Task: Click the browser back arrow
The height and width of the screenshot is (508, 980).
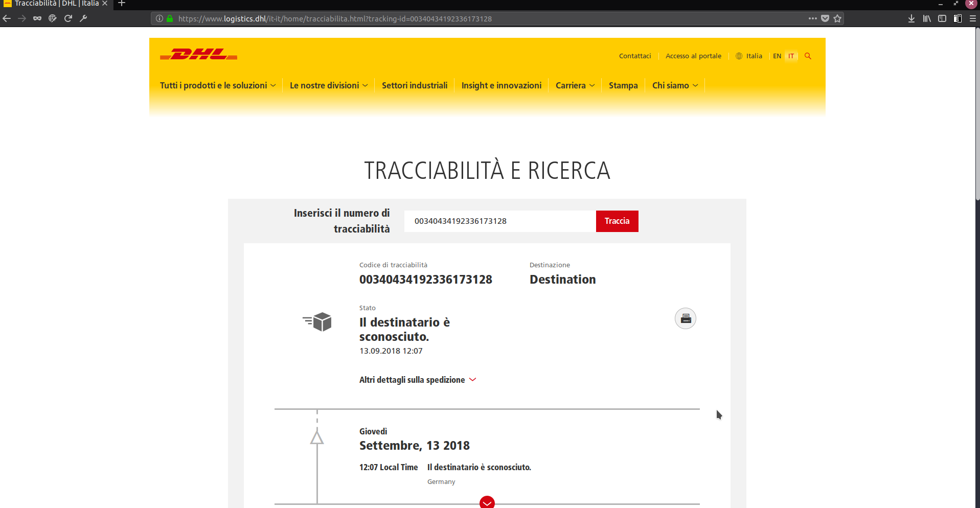Action: [7, 18]
